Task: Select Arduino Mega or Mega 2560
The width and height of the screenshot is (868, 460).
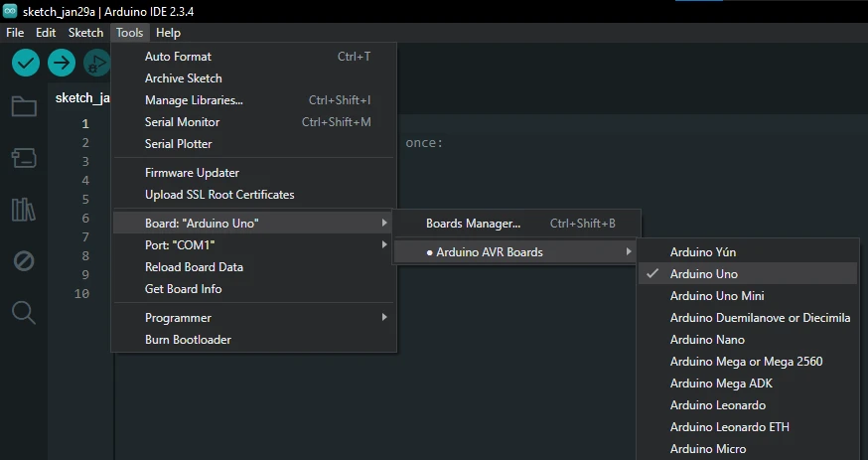Action: point(749,362)
